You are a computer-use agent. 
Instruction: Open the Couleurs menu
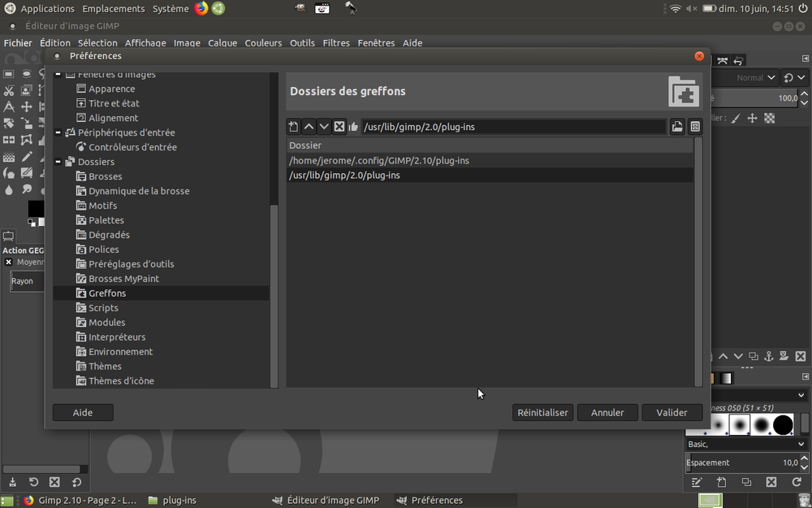(263, 43)
